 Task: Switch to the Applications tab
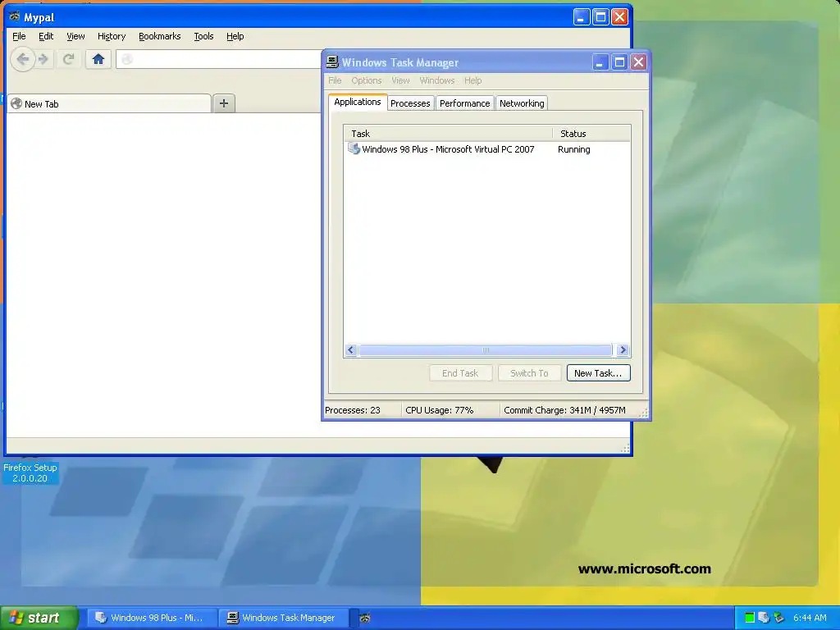click(x=358, y=102)
